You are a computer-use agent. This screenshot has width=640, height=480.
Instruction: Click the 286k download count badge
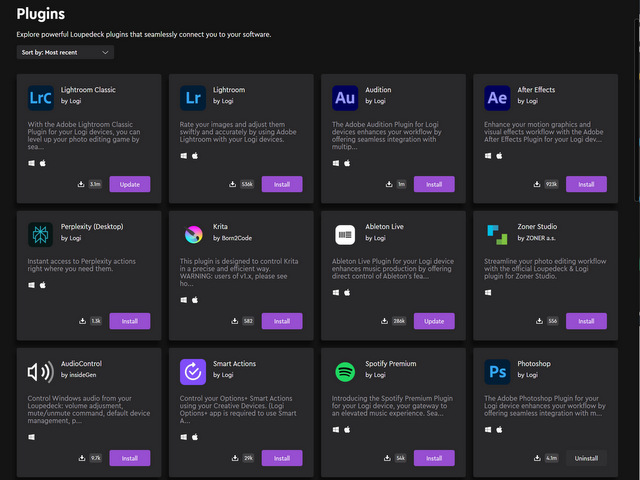[x=399, y=321]
